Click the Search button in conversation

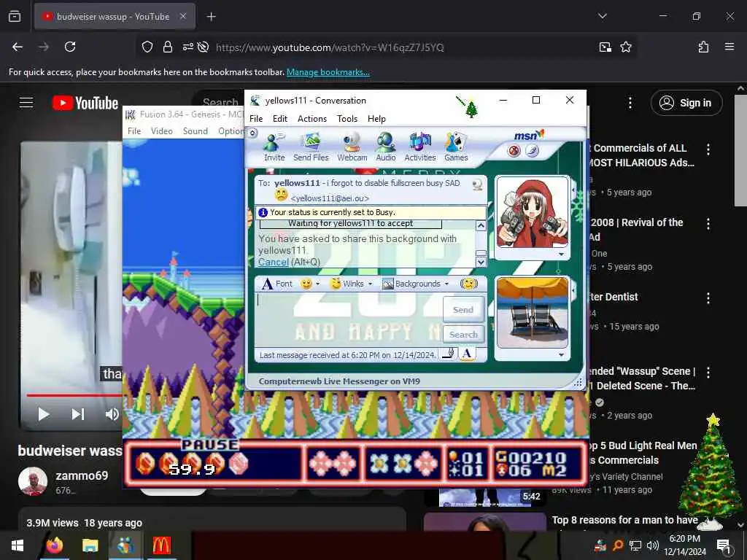point(463,334)
